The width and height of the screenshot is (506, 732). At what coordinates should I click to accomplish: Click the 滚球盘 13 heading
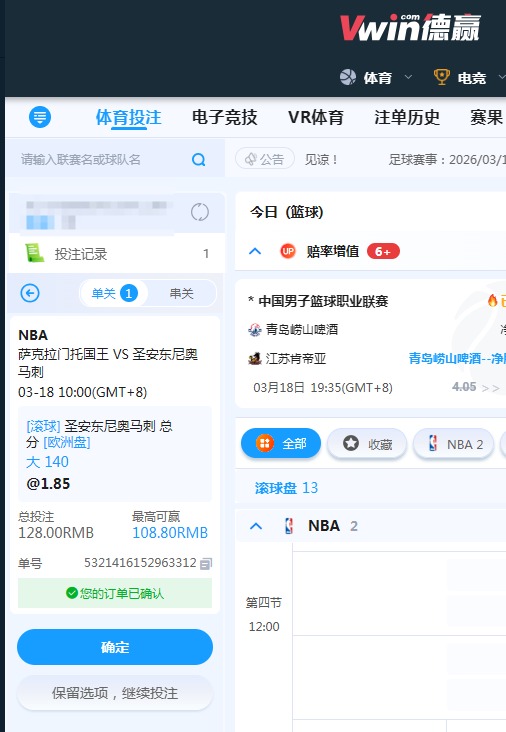[286, 488]
